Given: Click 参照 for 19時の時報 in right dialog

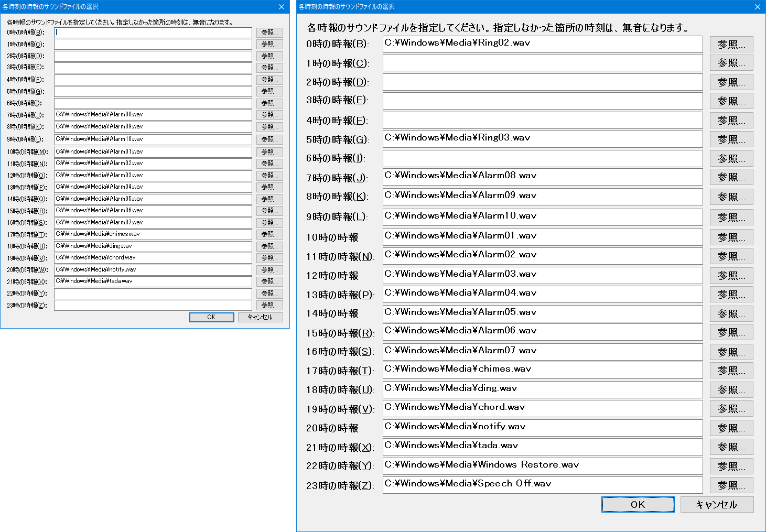Looking at the screenshot, I should click(731, 408).
